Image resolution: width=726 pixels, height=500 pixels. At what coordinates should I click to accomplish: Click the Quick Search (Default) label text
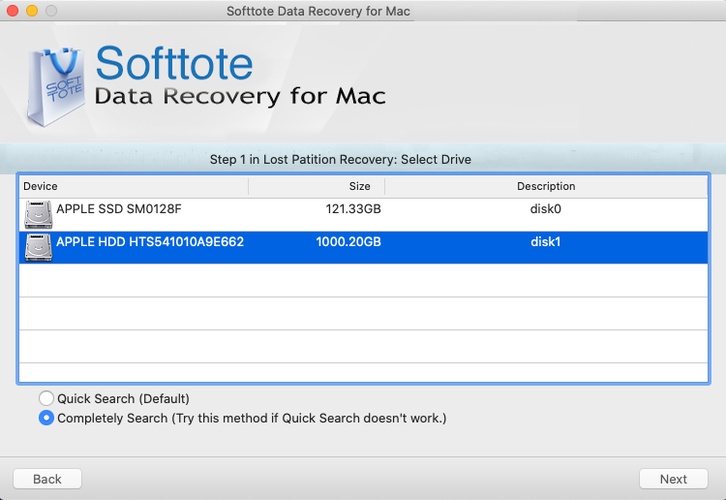click(x=123, y=399)
